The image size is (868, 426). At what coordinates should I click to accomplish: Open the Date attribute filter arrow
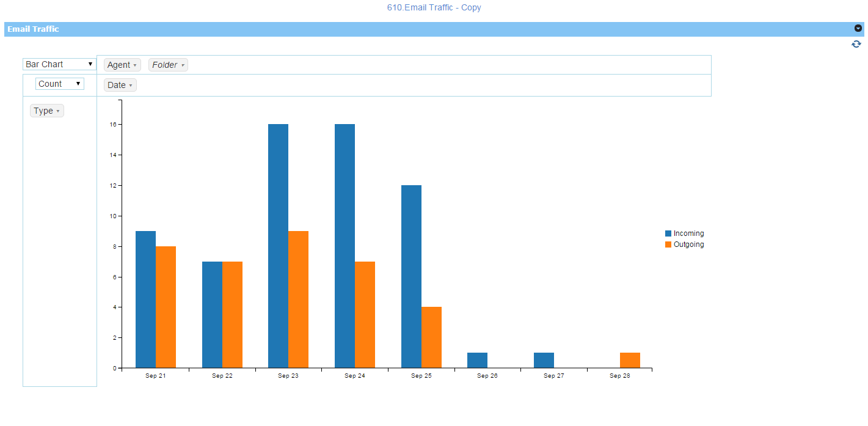(131, 86)
